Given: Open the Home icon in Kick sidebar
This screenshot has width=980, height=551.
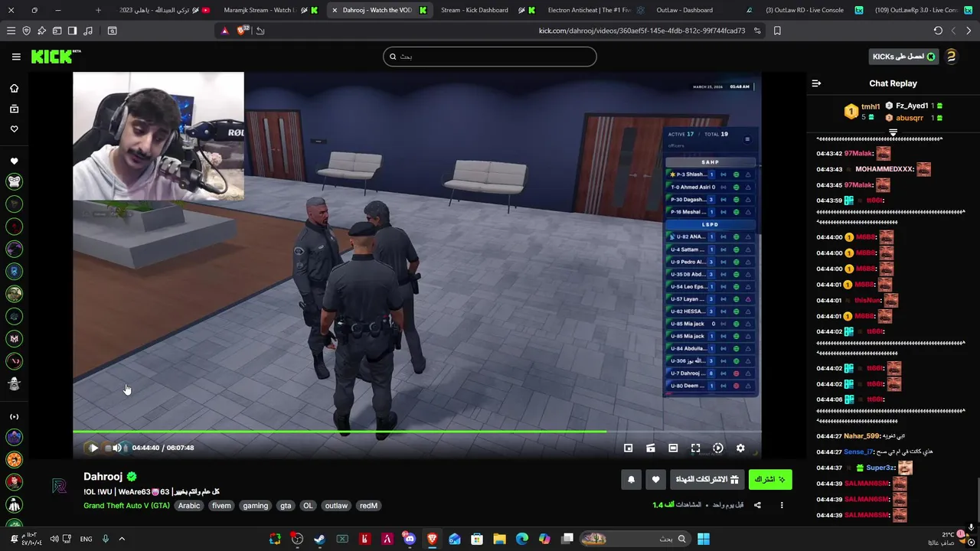Looking at the screenshot, I should pos(14,88).
